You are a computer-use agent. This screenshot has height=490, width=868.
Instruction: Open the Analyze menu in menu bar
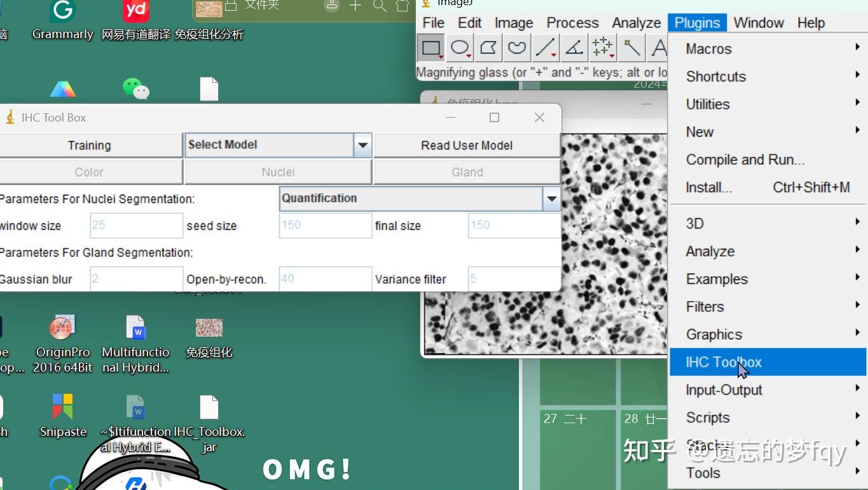click(x=637, y=23)
